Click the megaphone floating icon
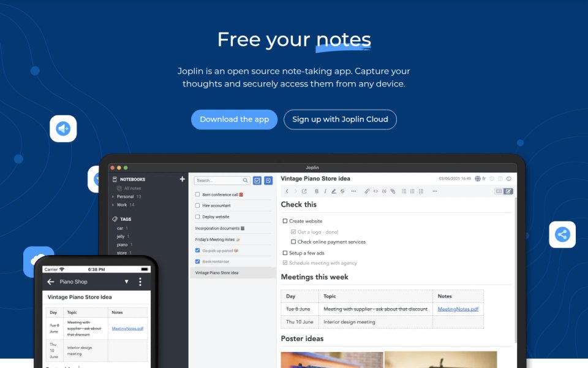The height and width of the screenshot is (368, 588). pos(63,128)
